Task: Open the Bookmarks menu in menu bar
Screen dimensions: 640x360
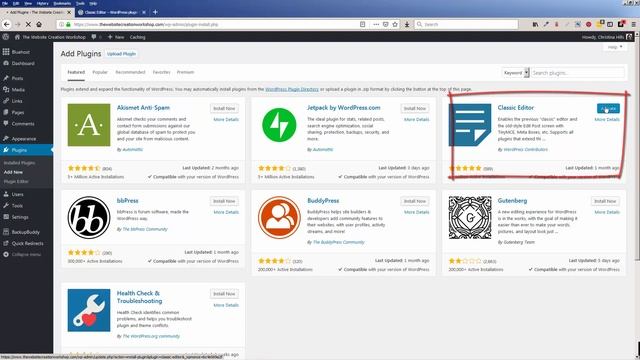Action: [x=62, y=3]
